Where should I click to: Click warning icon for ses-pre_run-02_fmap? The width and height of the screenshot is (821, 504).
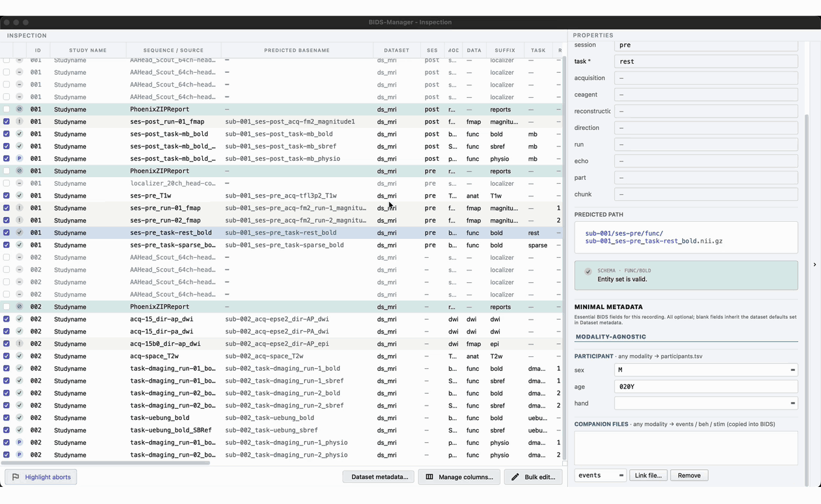click(20, 220)
